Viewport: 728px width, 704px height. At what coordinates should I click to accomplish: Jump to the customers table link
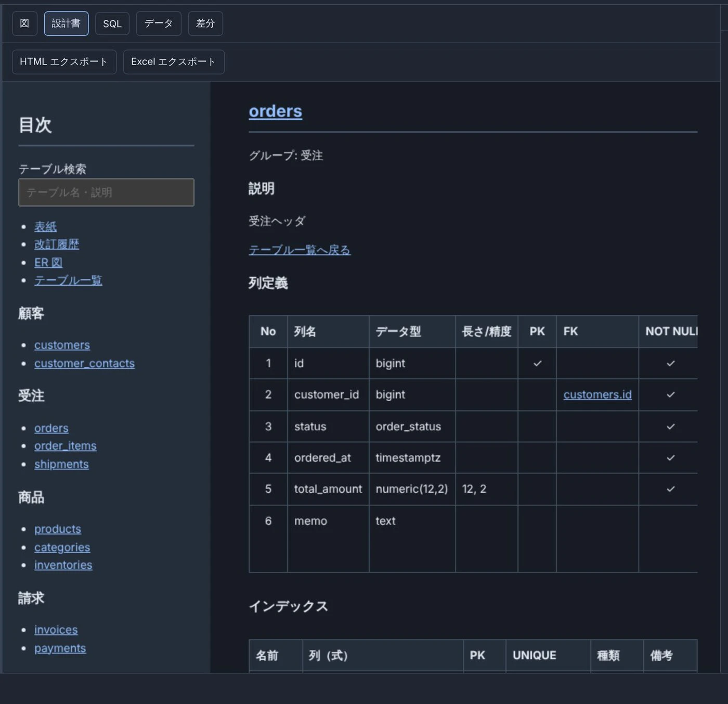[62, 345]
